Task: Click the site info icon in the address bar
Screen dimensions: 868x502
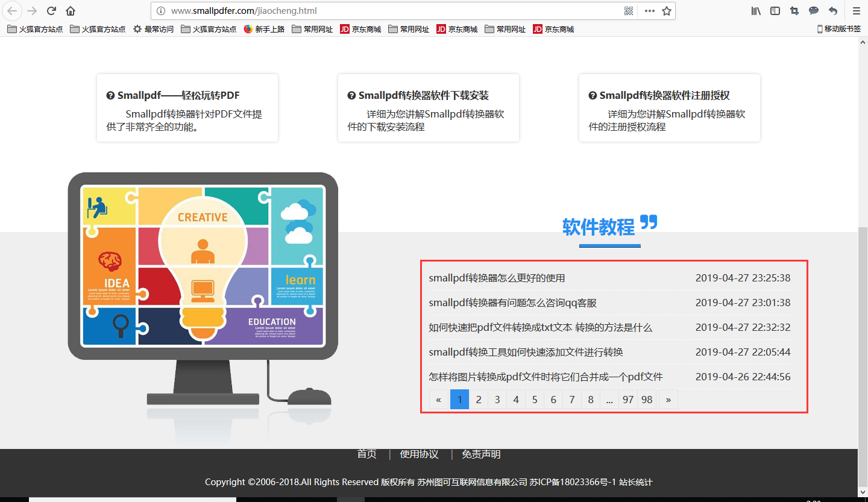Action: click(161, 11)
